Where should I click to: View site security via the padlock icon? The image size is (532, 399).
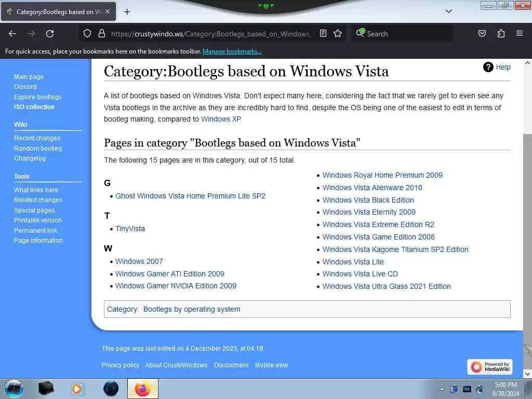click(x=101, y=34)
